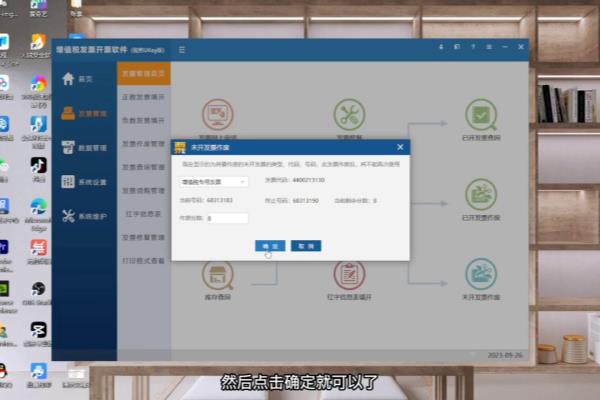The image size is (600, 400).
Task: Close the invoice software window
Action: coord(521,47)
